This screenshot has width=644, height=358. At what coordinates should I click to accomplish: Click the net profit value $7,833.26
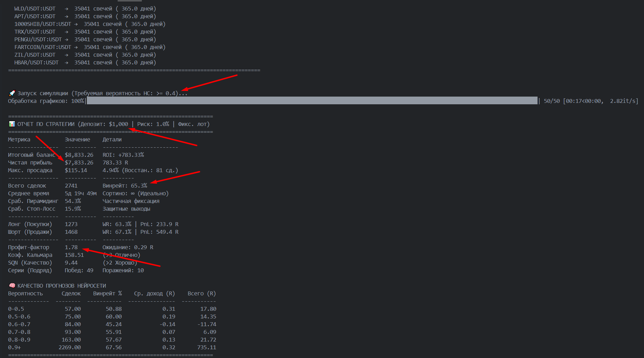click(79, 162)
